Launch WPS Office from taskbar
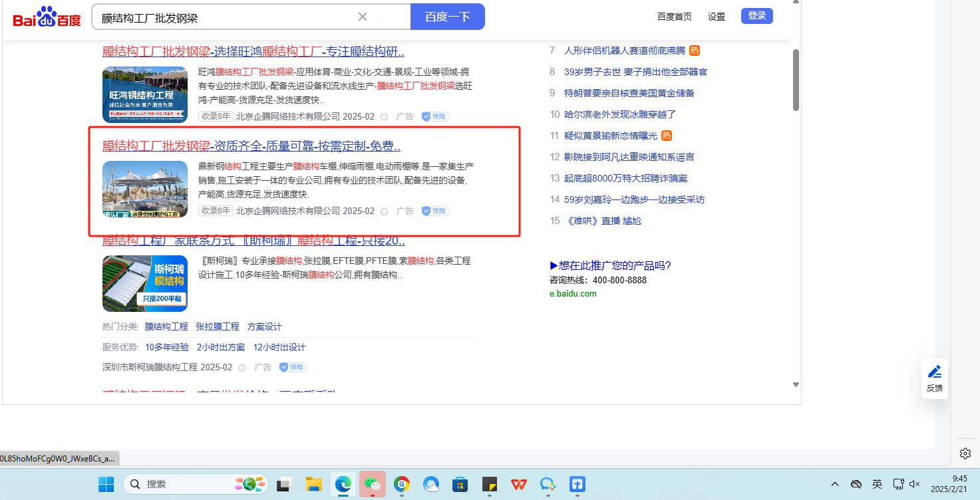Image resolution: width=980 pixels, height=500 pixels. [519, 484]
